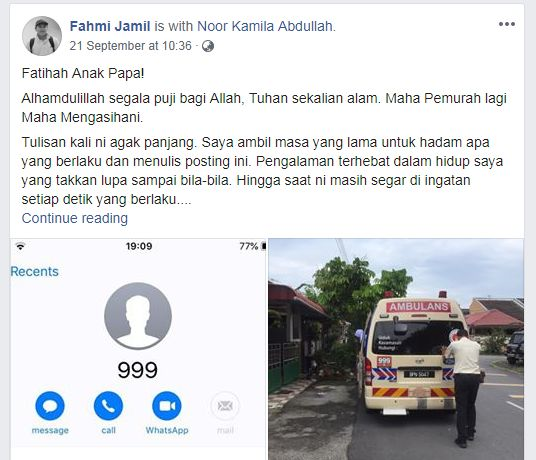Tap the blue call phone icon
536x460 pixels.
108,406
